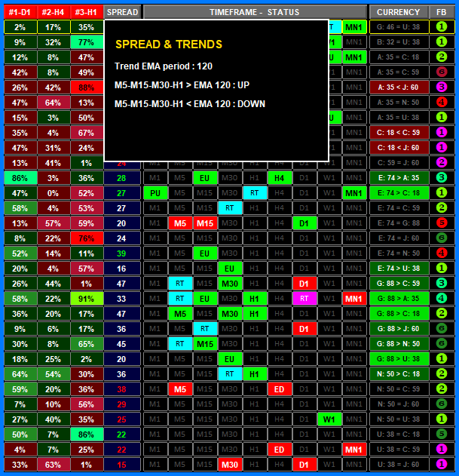
Task: Open the #1-D1 column header
Action: tap(20, 12)
